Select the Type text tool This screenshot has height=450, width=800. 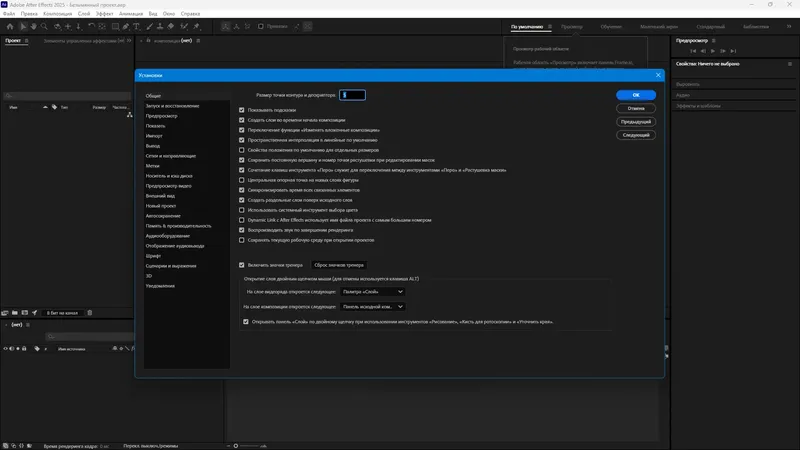(137, 27)
